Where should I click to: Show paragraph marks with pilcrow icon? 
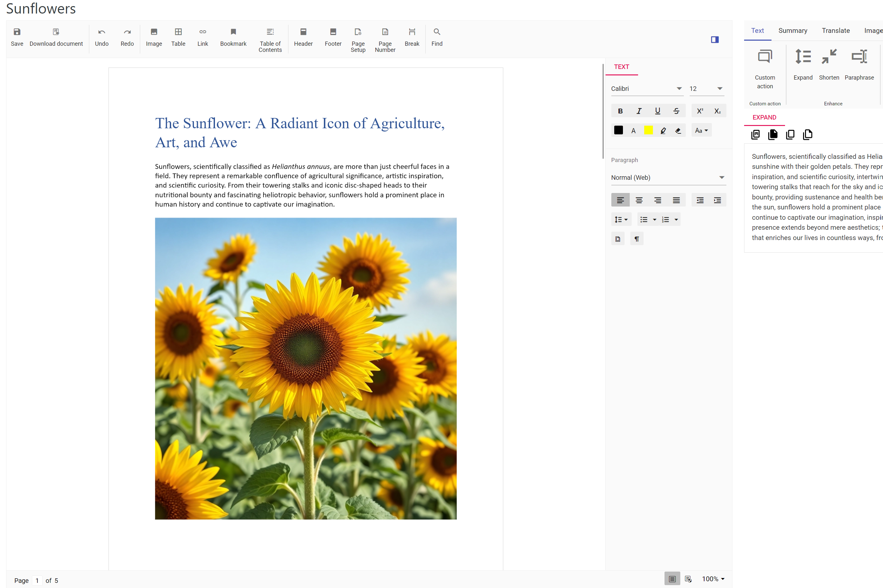coord(636,239)
